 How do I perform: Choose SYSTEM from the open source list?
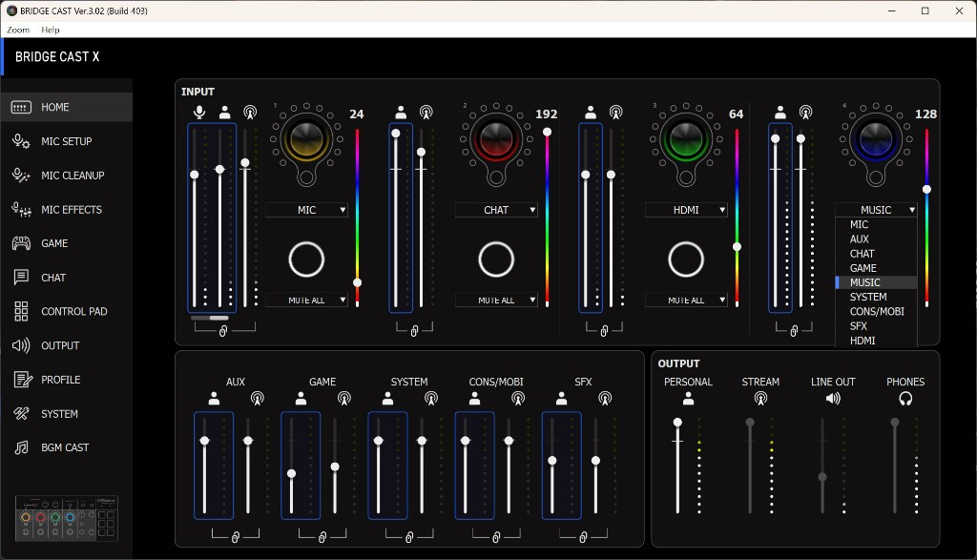tap(868, 297)
